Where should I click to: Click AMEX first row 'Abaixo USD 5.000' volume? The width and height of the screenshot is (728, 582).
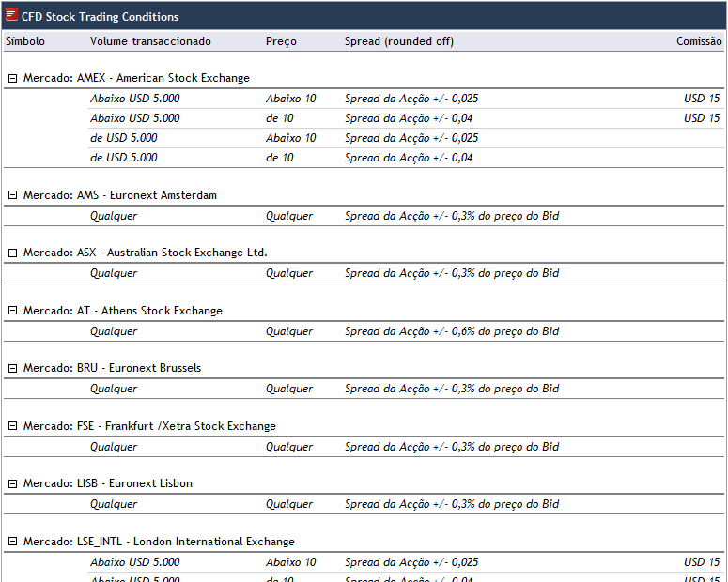point(135,99)
